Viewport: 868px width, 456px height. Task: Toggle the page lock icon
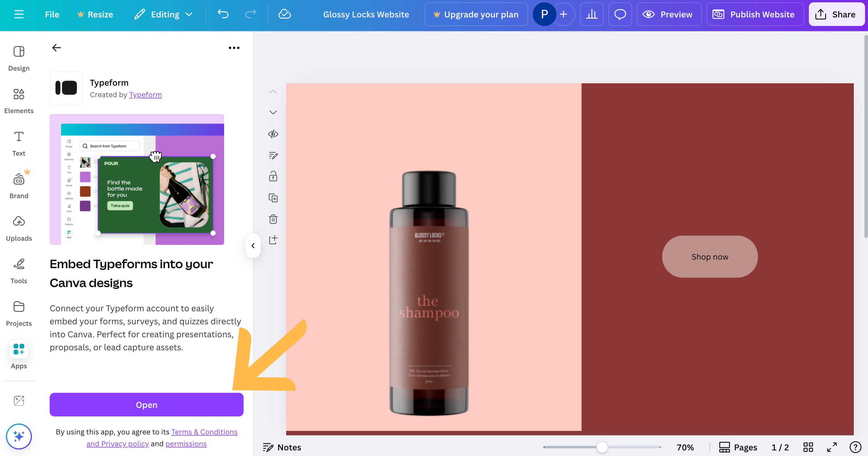273,176
